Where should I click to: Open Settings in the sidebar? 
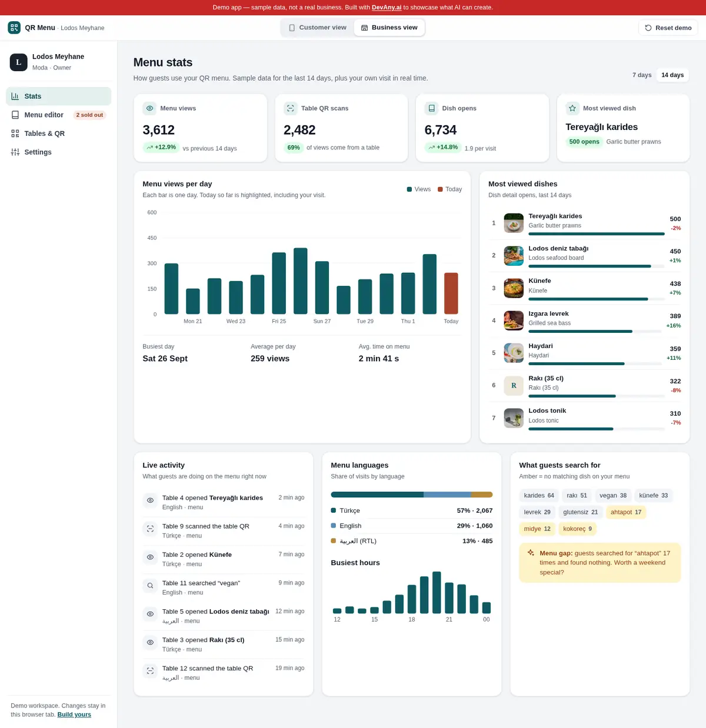pyautogui.click(x=59, y=152)
